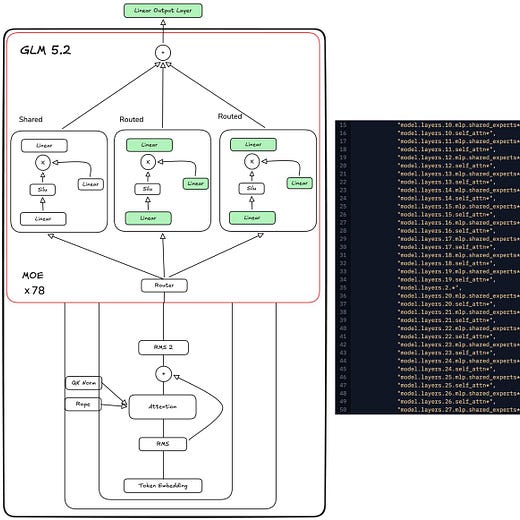The width and height of the screenshot is (520, 520).
Task: Click the Token Embedding box
Action: pos(163,486)
